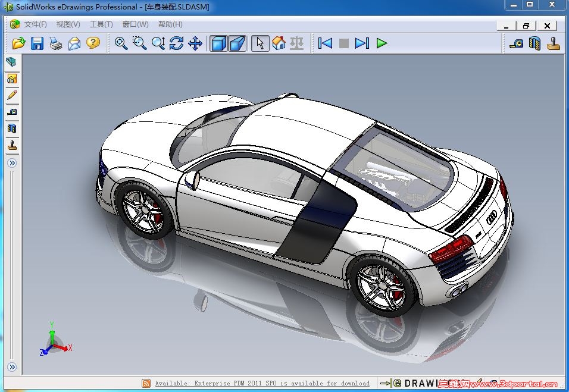Viewport: 569px width, 392px height.
Task: Open the 文件(F) menu
Action: [36, 24]
